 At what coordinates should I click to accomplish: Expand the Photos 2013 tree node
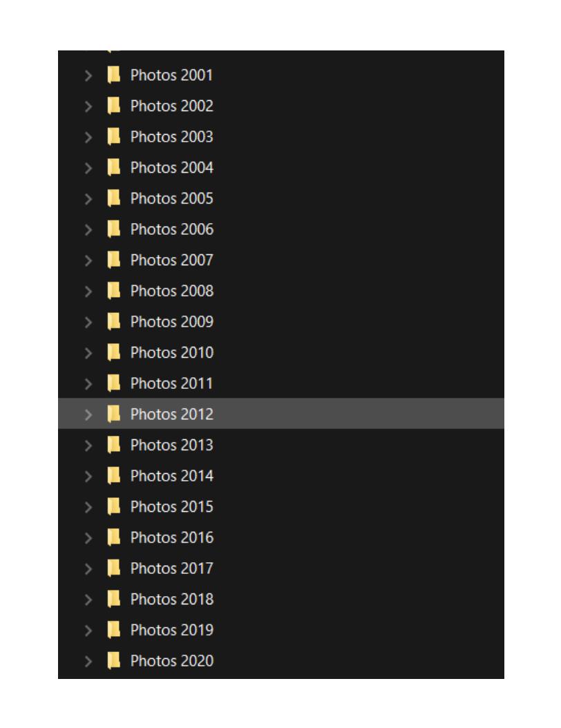(x=88, y=446)
